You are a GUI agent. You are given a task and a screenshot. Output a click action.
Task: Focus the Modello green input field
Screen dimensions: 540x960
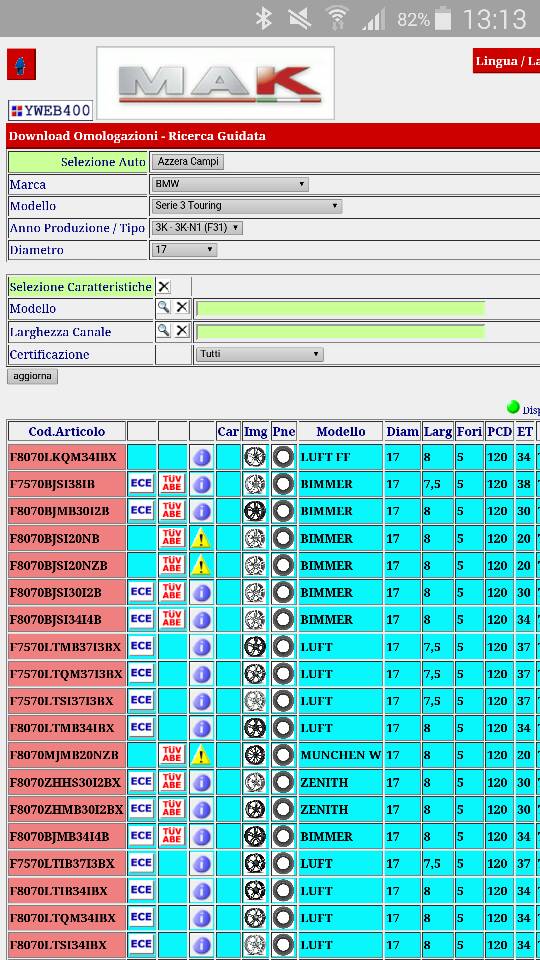click(340, 308)
